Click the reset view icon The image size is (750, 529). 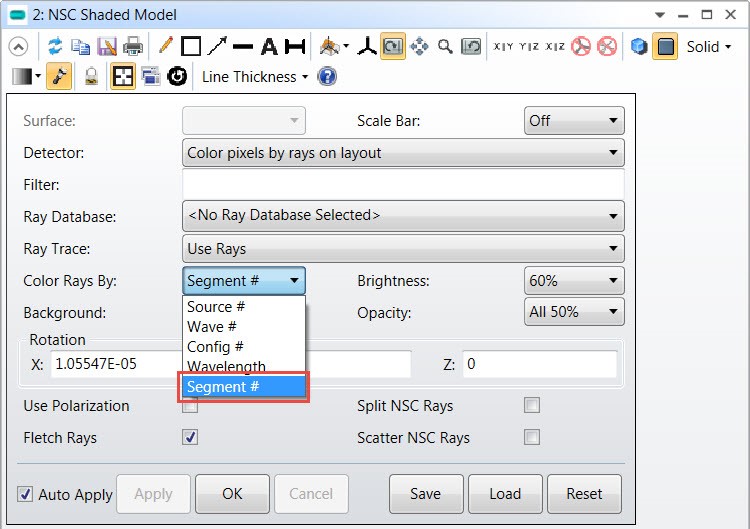coord(471,46)
